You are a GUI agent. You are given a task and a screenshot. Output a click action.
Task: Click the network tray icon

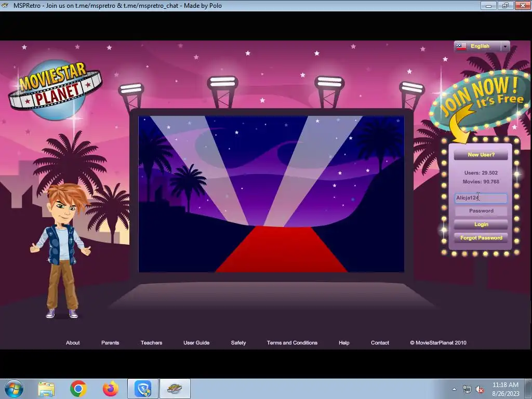pyautogui.click(x=467, y=390)
